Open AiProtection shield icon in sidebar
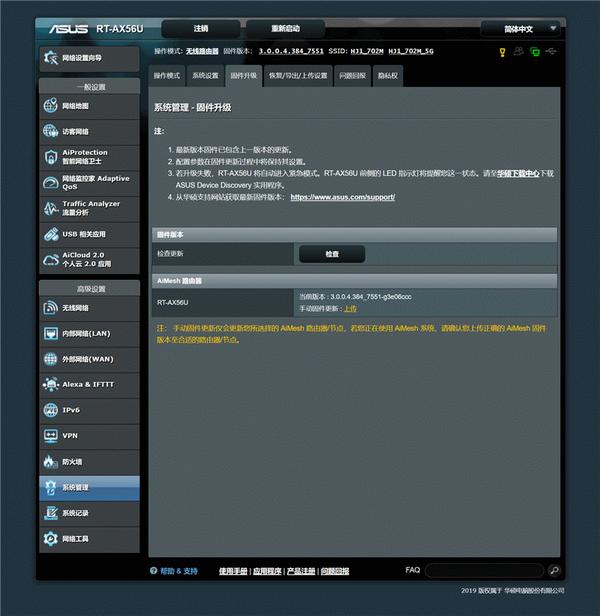This screenshot has height=616, width=600. (51, 157)
